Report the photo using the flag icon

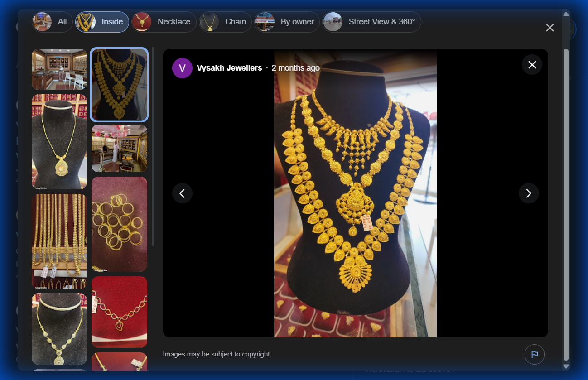[x=535, y=354]
